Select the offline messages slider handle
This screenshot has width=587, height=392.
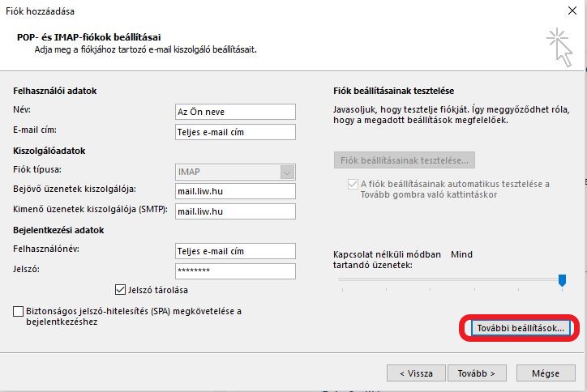[x=562, y=279]
